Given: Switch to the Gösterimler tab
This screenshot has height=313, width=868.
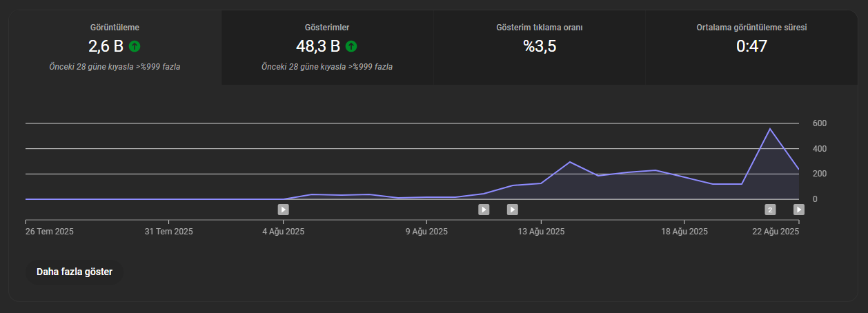Looking at the screenshot, I should point(327,48).
